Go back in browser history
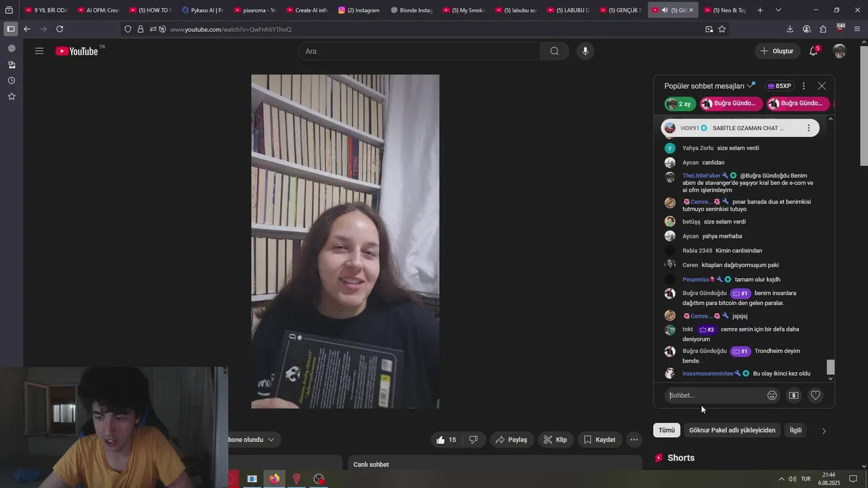Screen dimensions: 868x488 (x=26, y=29)
